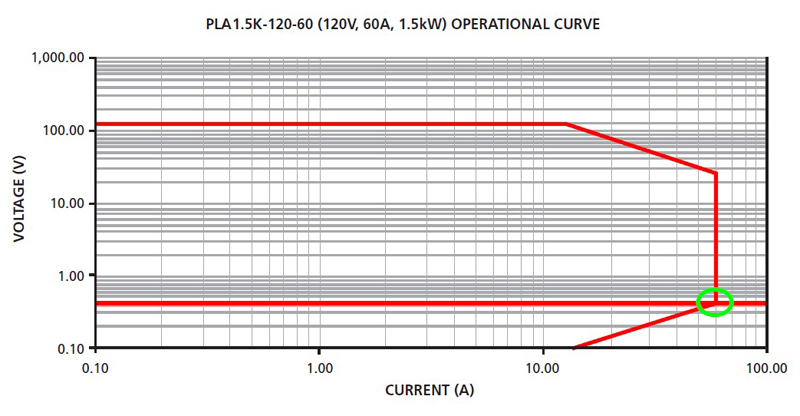Click the '0.10' current axis tick label
The image size is (800, 416).
[95, 368]
